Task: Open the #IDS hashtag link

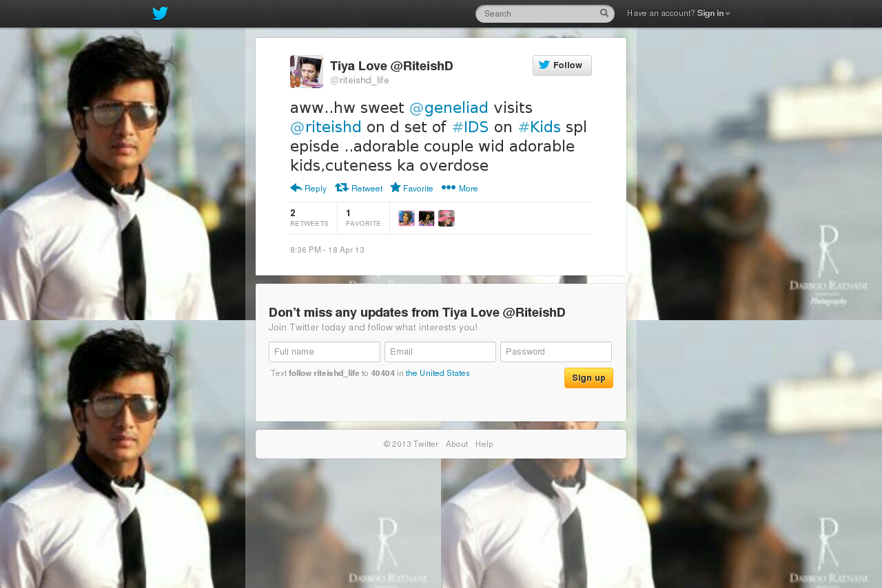Action: click(470, 127)
